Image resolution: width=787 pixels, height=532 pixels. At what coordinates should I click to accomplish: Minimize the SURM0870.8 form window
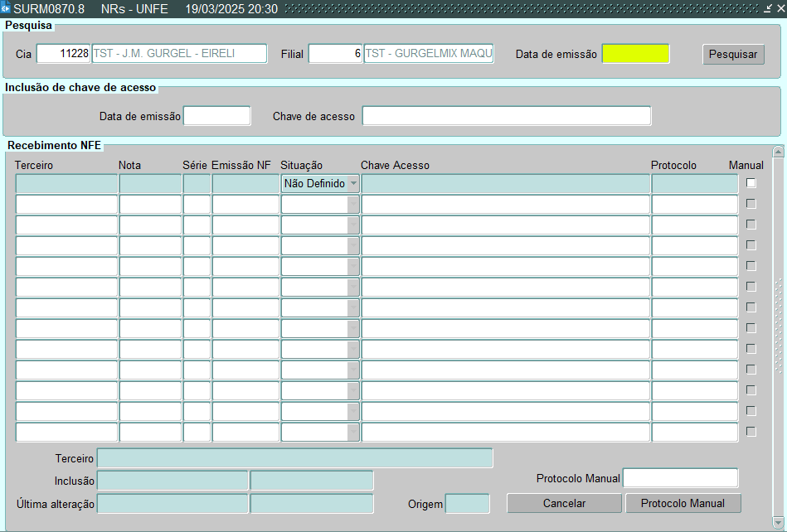click(768, 7)
